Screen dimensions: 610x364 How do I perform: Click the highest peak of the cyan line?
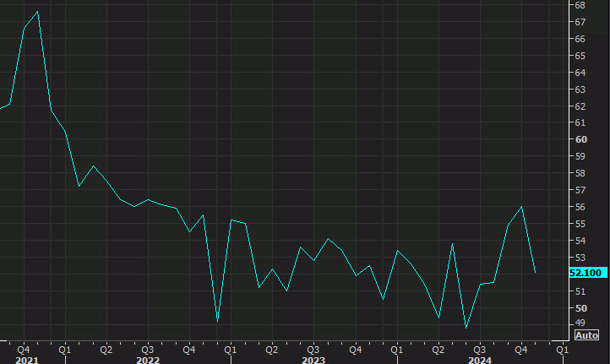click(37, 12)
